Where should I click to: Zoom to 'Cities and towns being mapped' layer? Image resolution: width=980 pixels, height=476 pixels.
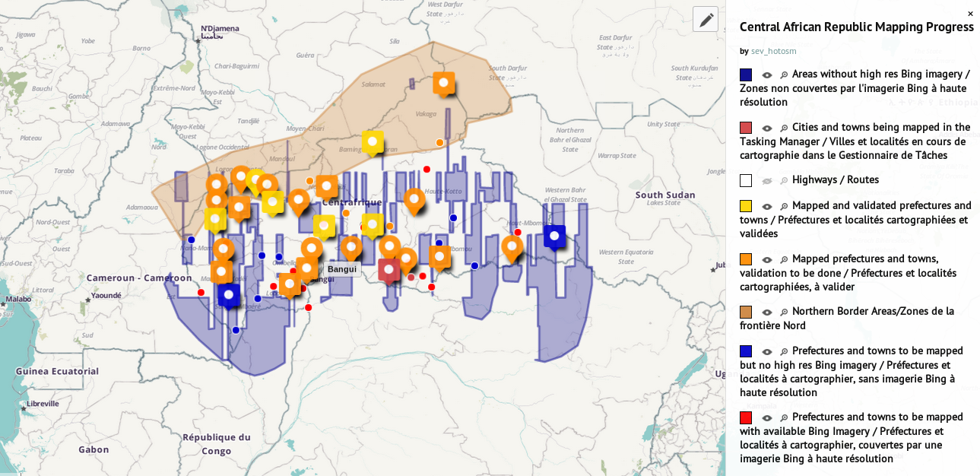tap(784, 129)
